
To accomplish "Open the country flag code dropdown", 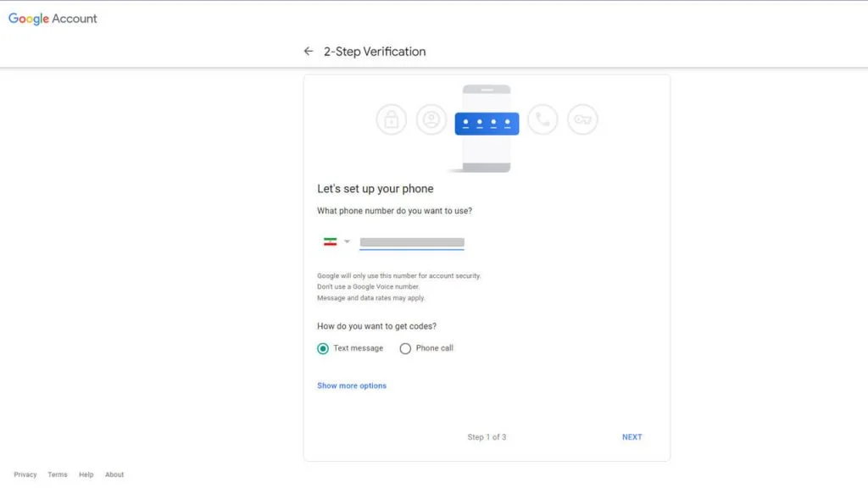I will pos(337,241).
